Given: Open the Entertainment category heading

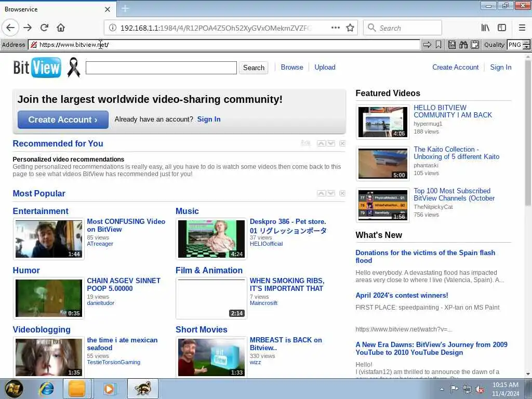Looking at the screenshot, I should click(41, 211).
